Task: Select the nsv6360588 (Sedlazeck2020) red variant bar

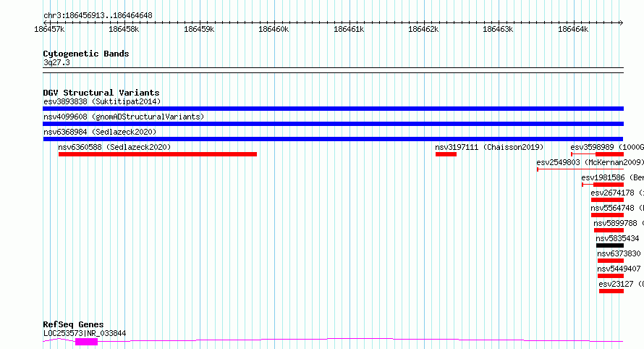Action: [158, 154]
